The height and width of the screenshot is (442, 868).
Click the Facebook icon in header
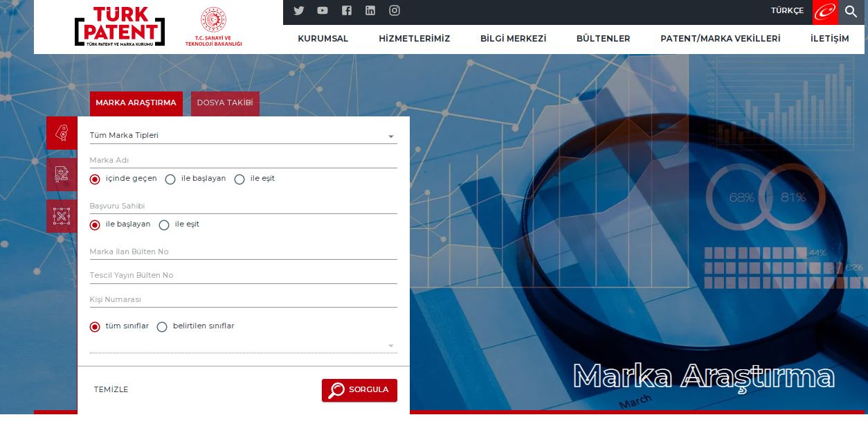[347, 10]
